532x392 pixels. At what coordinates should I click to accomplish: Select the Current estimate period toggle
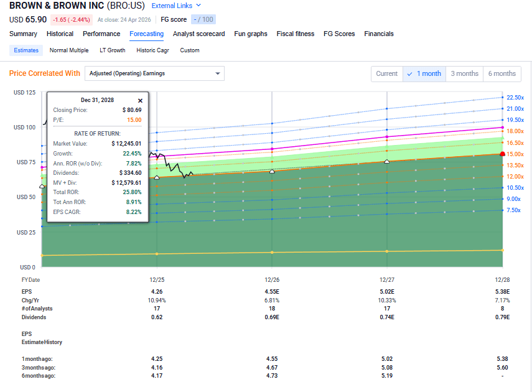(x=387, y=73)
